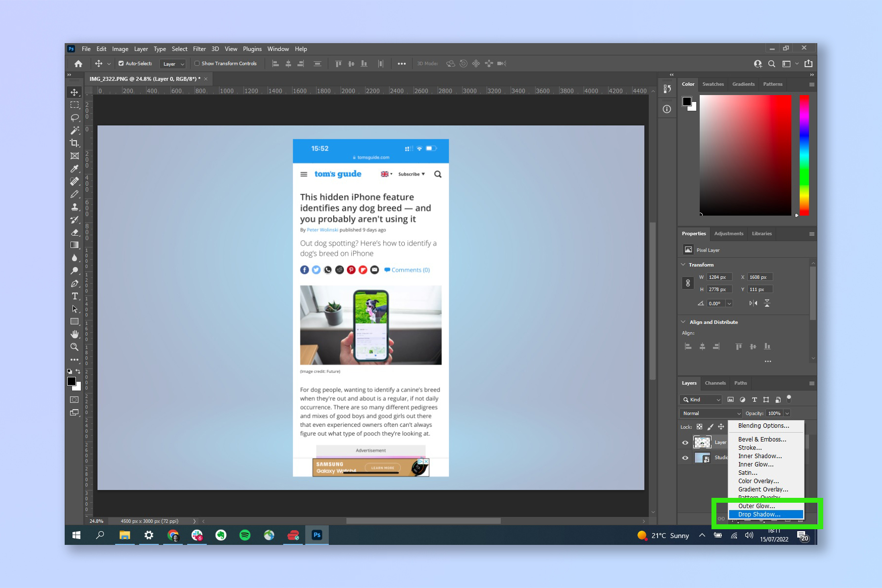882x588 pixels.
Task: Choose Color Overlay from the effects menu
Action: pos(766,481)
